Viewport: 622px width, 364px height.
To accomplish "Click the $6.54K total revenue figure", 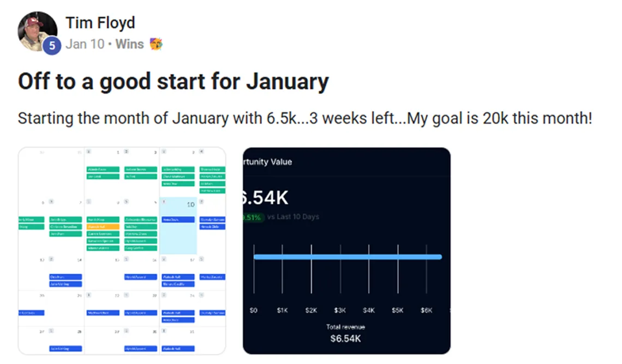I will (346, 339).
